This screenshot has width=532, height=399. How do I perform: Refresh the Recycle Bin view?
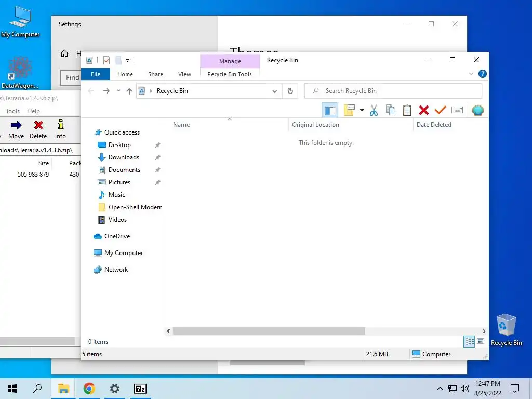tap(290, 91)
